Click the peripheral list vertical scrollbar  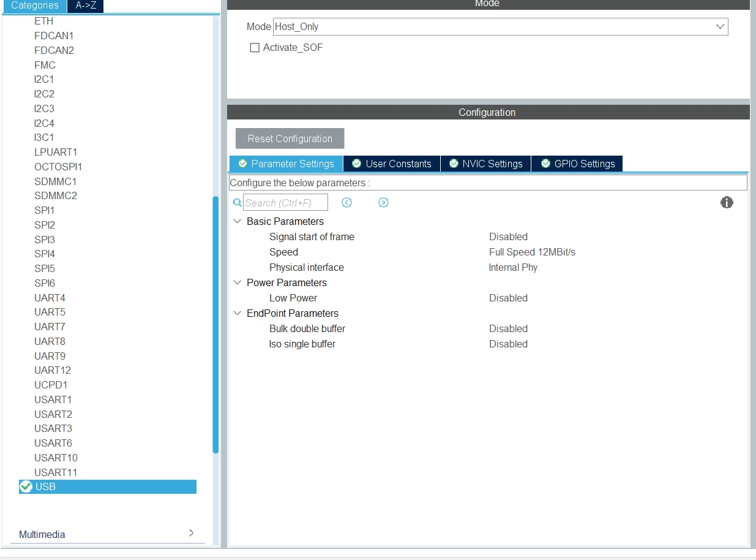(215, 325)
